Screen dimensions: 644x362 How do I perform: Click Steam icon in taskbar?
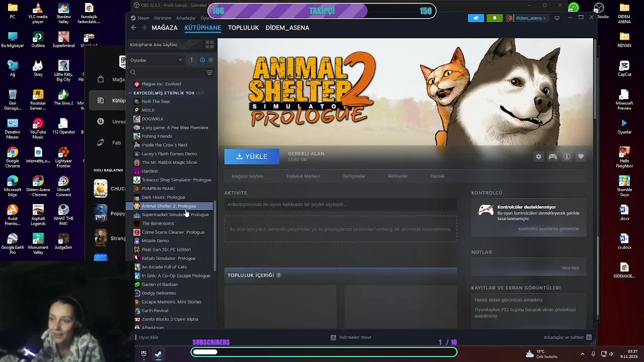tap(158, 353)
